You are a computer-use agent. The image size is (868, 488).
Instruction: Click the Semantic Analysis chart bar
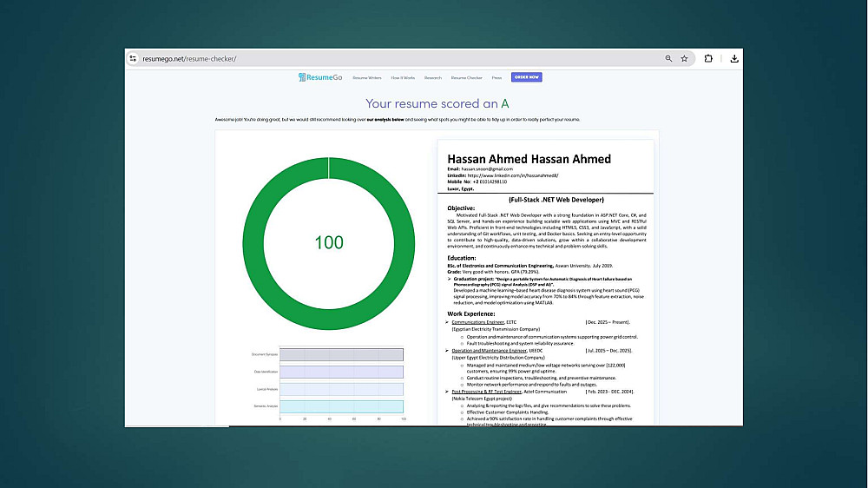click(x=341, y=406)
